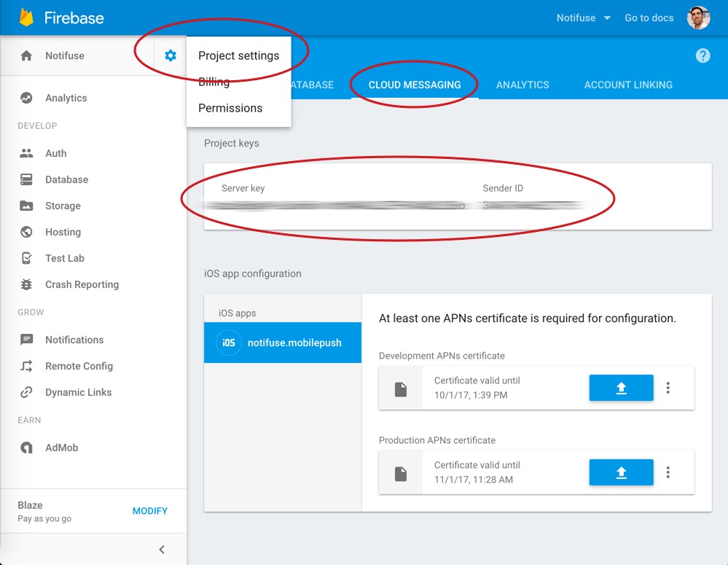Open the user profile avatar
Viewport: 728px width, 565px height.
pos(698,17)
